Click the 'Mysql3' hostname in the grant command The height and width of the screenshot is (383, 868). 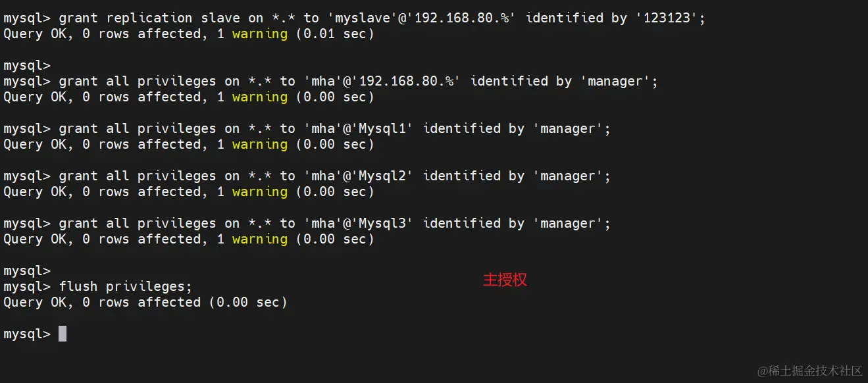point(382,223)
